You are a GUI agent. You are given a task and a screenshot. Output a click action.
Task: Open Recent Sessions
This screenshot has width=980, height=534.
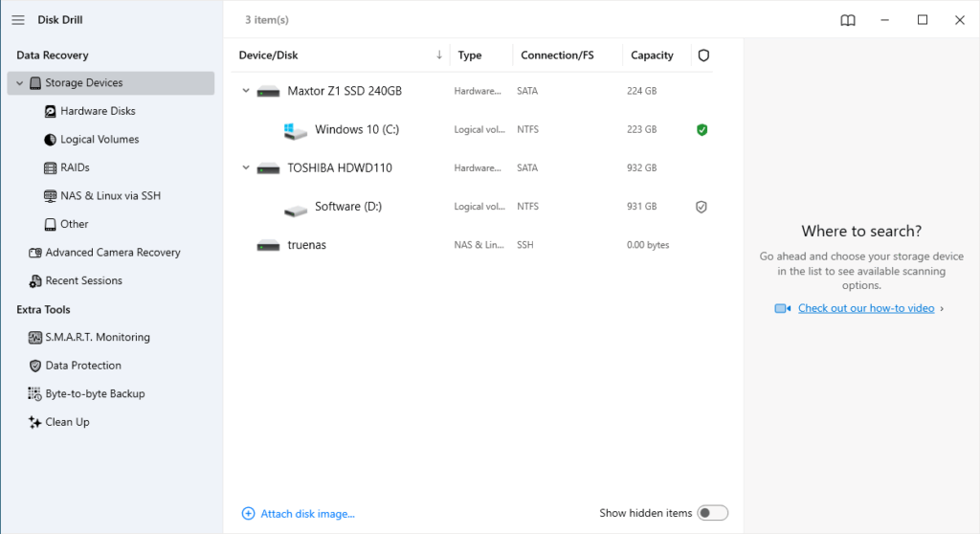click(x=83, y=281)
